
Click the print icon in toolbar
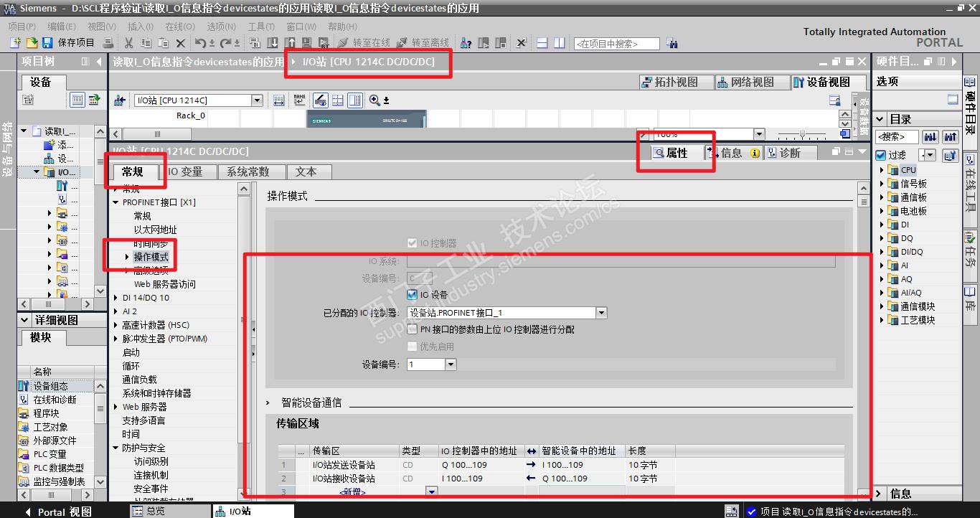pyautogui.click(x=108, y=43)
